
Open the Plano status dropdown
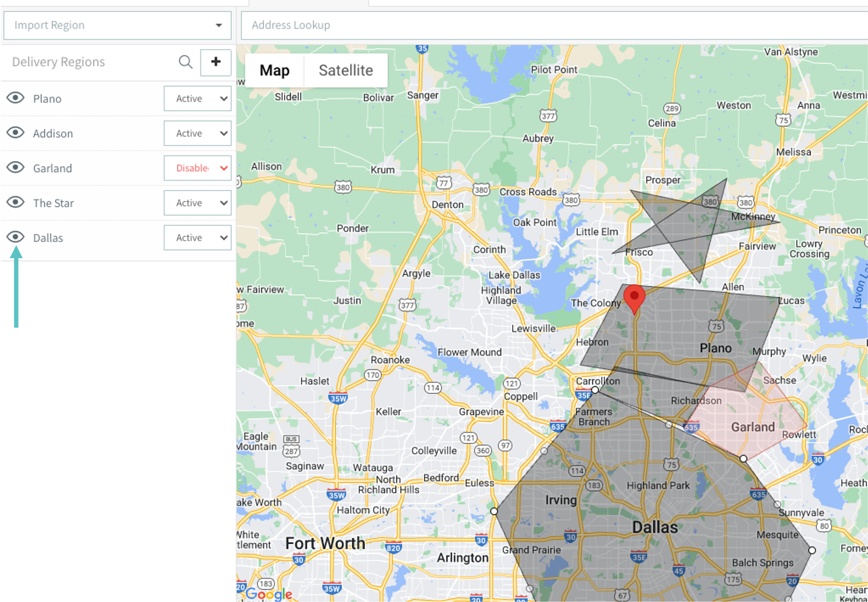click(x=197, y=98)
